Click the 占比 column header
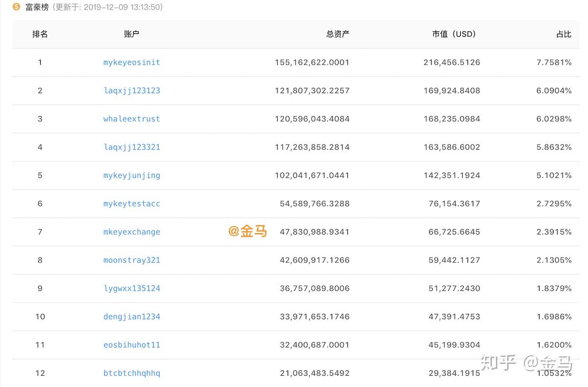The width and height of the screenshot is (588, 387). coord(563,34)
